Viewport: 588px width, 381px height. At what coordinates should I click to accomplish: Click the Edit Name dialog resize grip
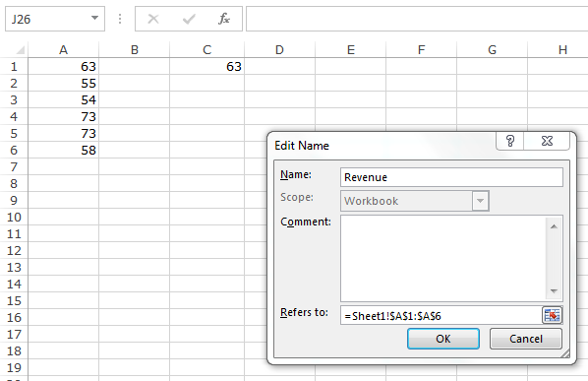pos(565,353)
